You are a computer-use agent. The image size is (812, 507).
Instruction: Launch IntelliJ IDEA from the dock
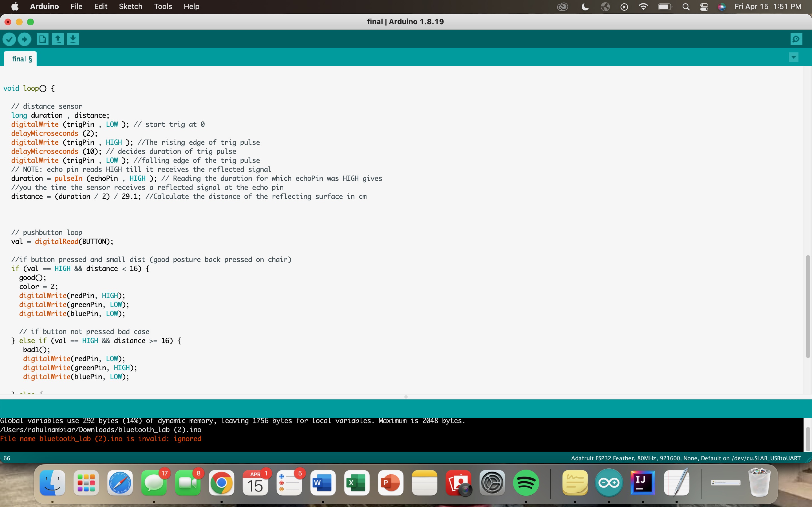pyautogui.click(x=642, y=483)
